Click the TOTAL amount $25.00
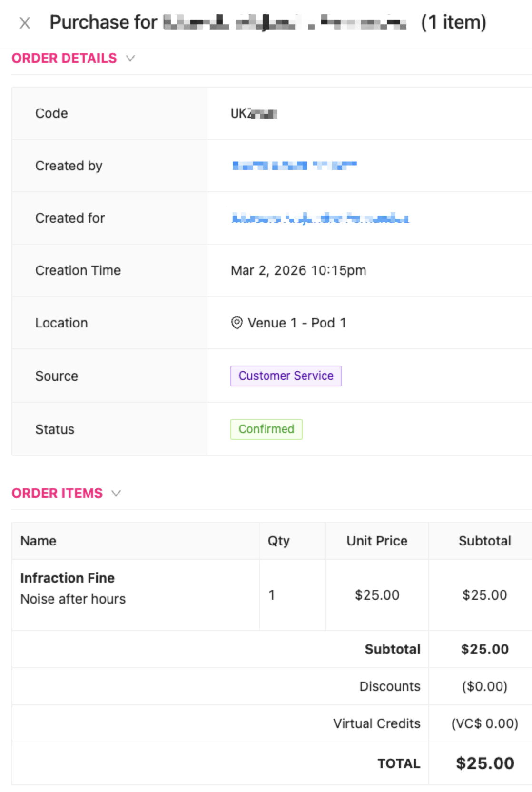Viewport: 532px width, 792px height. tap(485, 763)
